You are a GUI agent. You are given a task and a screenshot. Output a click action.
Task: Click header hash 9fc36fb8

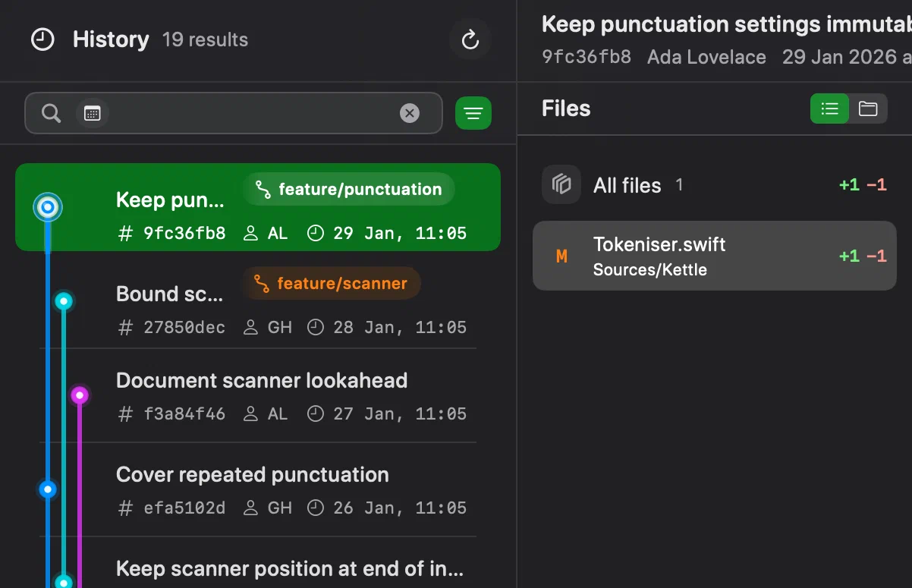point(587,57)
